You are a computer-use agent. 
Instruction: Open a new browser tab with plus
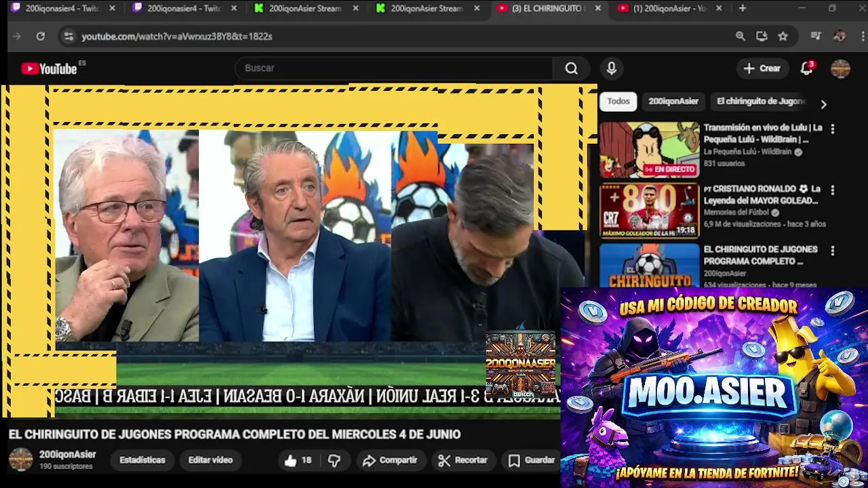[x=743, y=8]
